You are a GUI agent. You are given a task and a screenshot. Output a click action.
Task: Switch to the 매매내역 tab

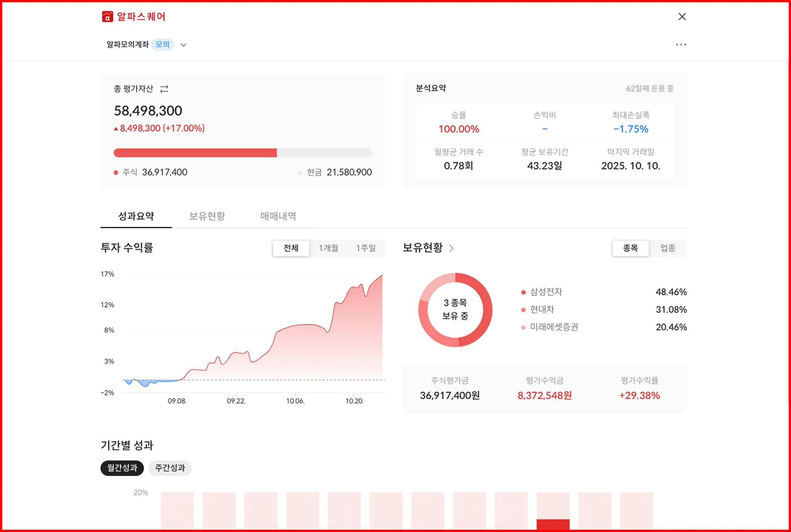[278, 216]
